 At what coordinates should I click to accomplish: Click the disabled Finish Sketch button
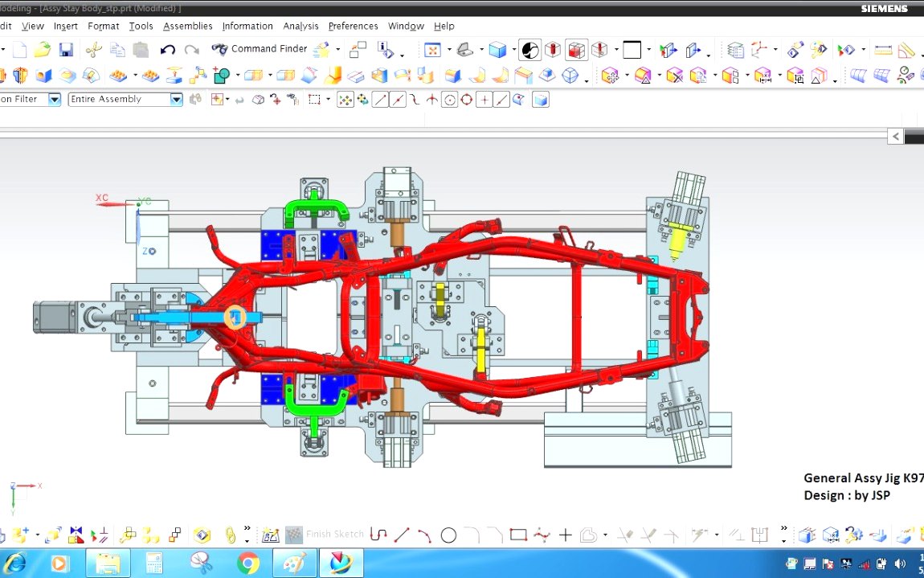coord(325,535)
